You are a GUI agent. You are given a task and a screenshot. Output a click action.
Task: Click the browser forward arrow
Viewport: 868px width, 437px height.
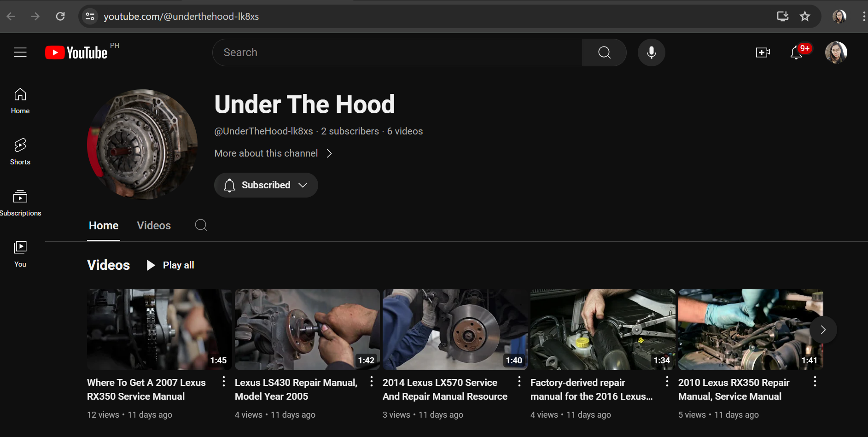(x=35, y=17)
